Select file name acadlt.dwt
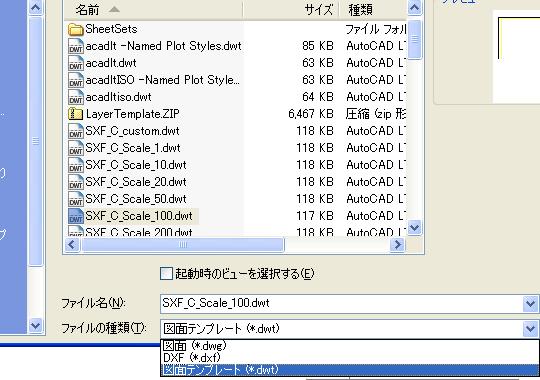 click(111, 63)
